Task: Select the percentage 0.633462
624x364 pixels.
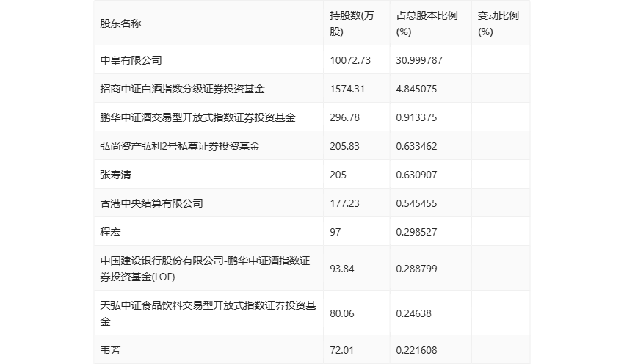Action: [x=416, y=146]
